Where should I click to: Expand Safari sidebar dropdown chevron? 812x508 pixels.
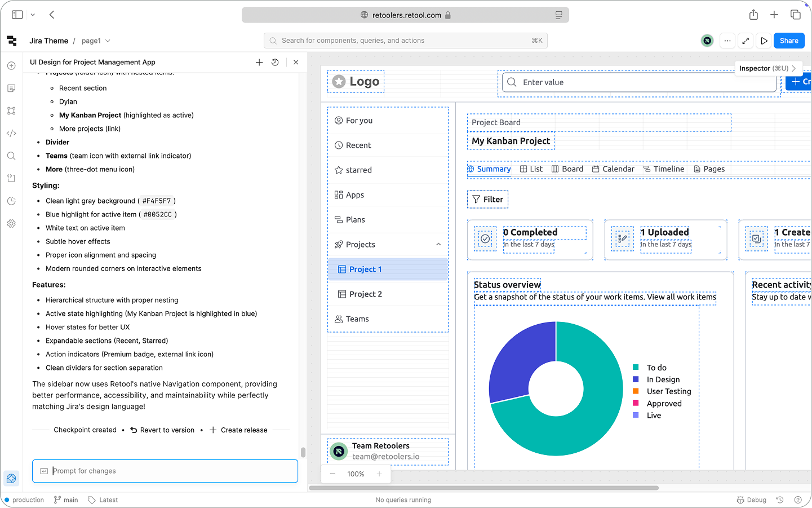tap(33, 15)
